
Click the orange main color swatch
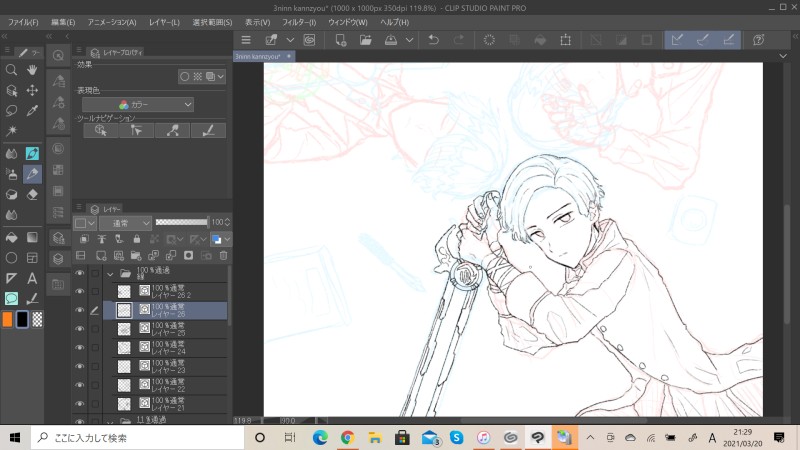(7, 319)
